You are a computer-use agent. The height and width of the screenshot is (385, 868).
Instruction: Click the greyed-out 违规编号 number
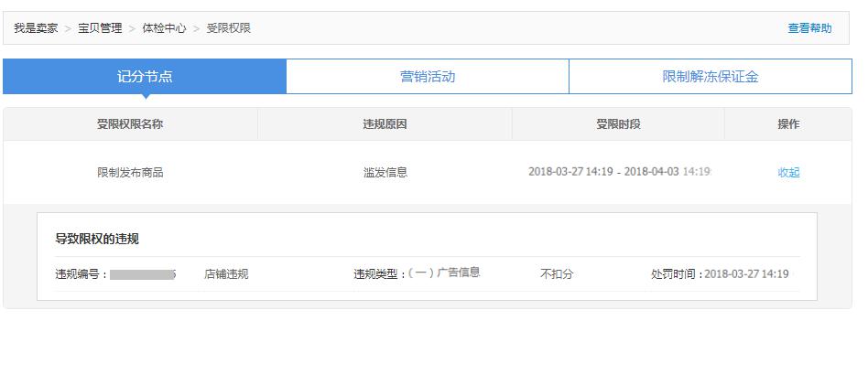coord(143,274)
